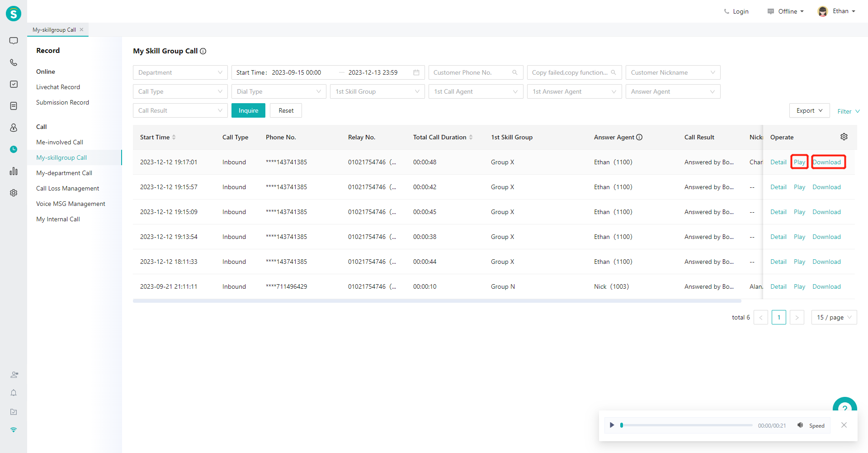Expand the 1st Answer Agent dropdown
Image resolution: width=868 pixels, height=453 pixels.
(x=574, y=91)
